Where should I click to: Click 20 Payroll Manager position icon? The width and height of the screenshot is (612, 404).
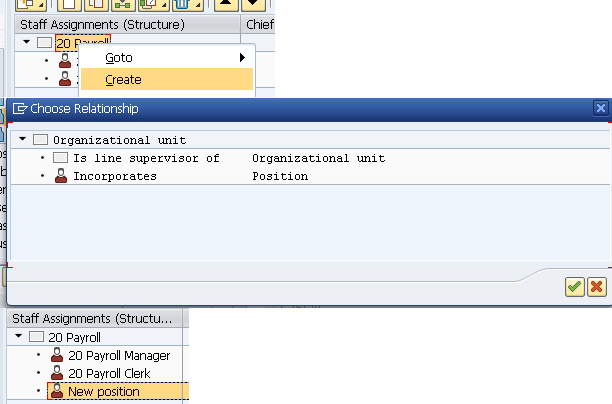click(57, 355)
